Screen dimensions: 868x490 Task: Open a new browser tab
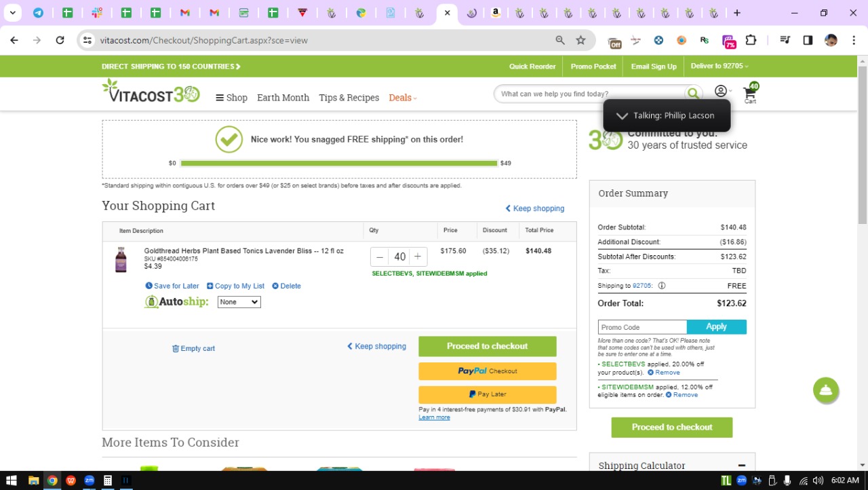(737, 13)
